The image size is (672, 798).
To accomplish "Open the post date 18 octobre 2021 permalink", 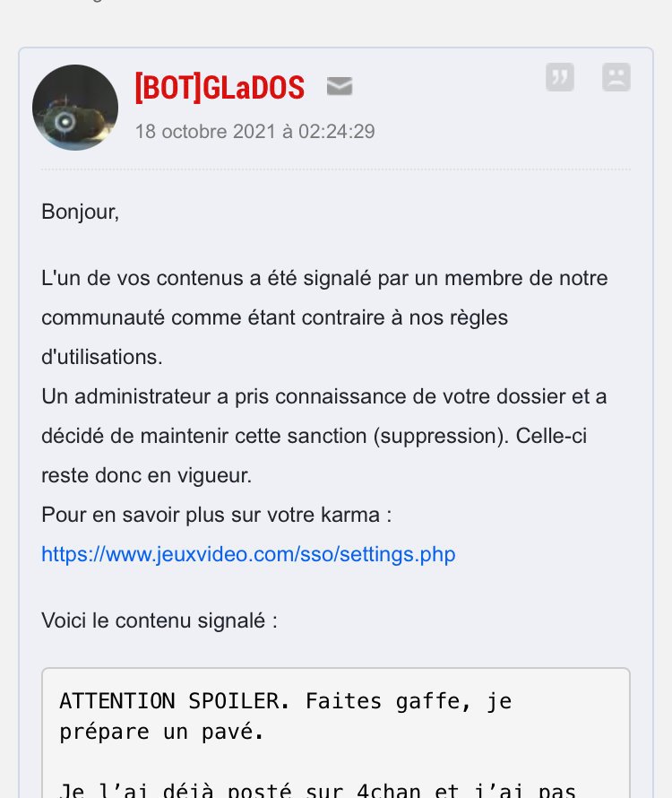I will [x=254, y=131].
